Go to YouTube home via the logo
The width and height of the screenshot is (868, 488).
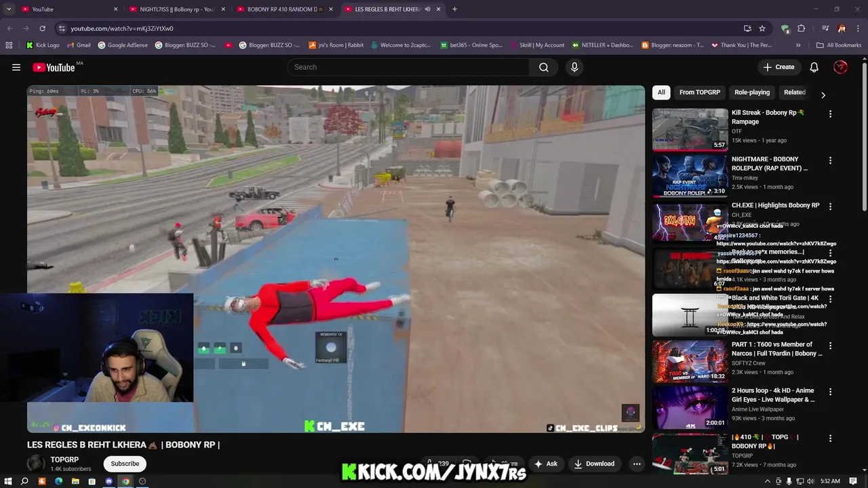pyautogui.click(x=54, y=67)
